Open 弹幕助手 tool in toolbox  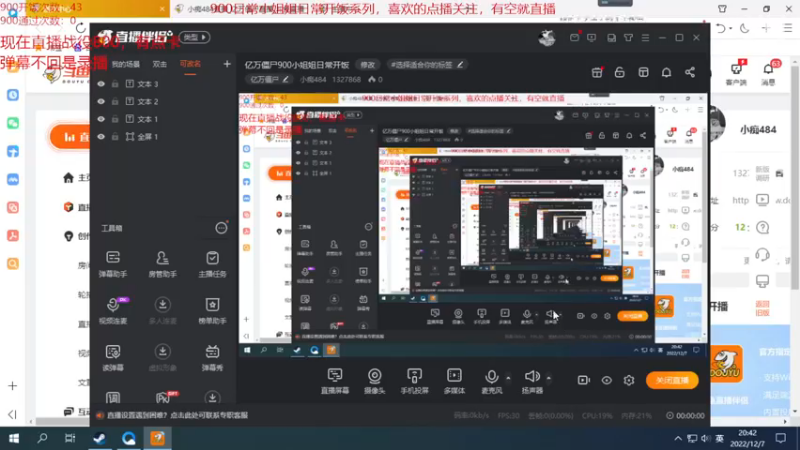click(x=113, y=264)
